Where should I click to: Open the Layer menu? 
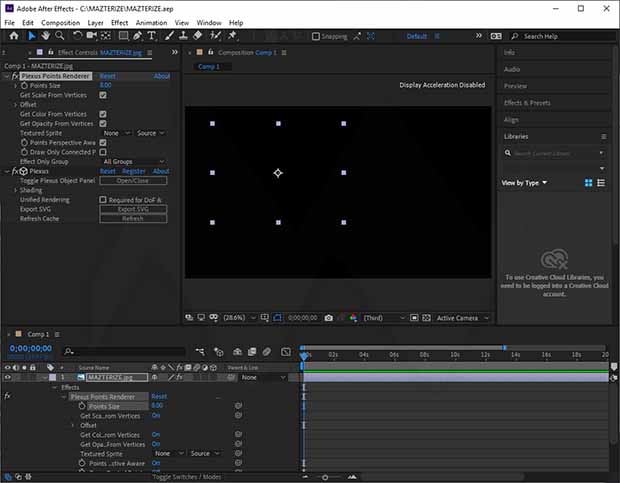[95, 23]
